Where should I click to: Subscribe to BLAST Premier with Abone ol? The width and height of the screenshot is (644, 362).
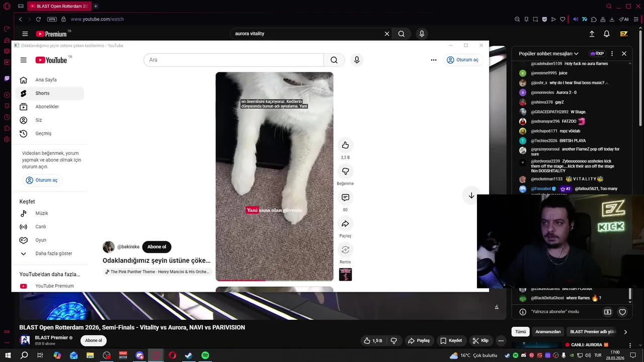point(94,340)
